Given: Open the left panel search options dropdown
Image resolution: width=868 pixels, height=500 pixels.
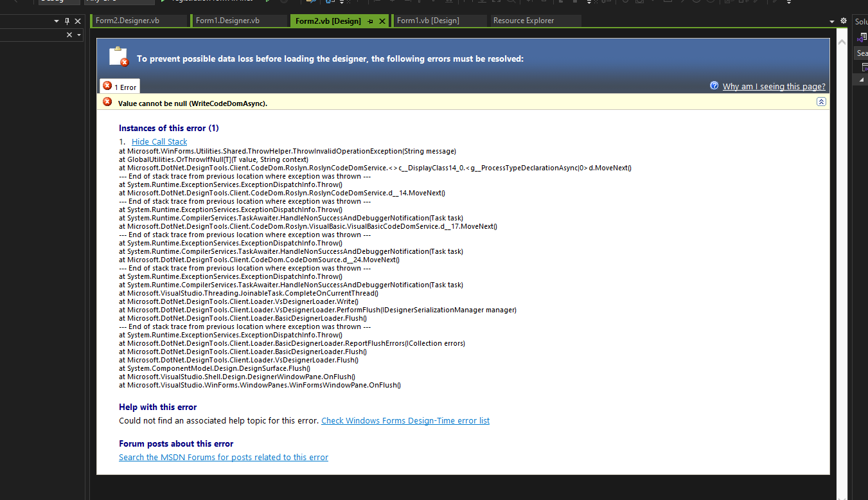Looking at the screenshot, I should (x=79, y=35).
